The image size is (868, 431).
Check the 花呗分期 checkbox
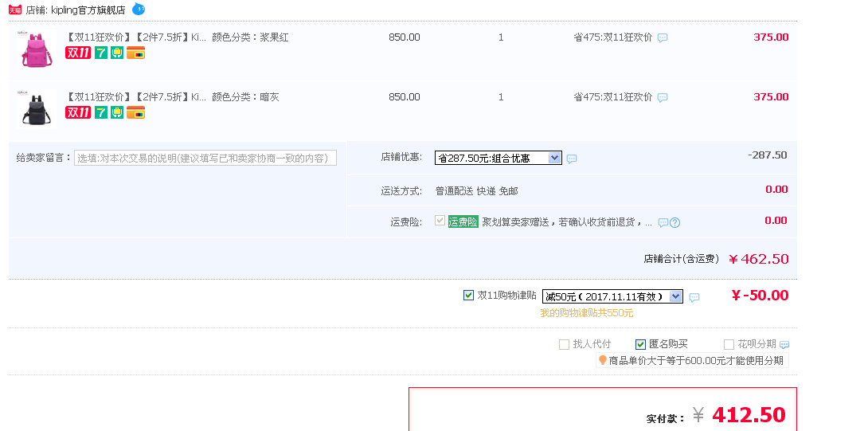point(729,345)
